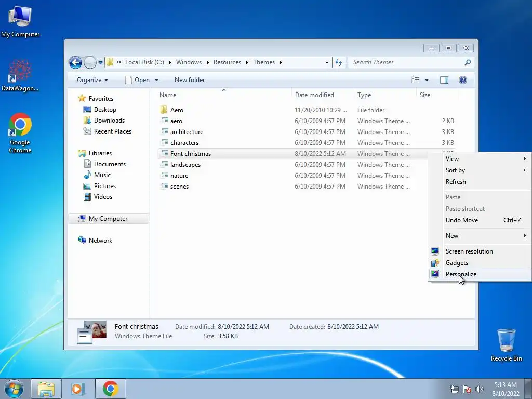Open Windows Explorer from taskbar
Viewport: 532px width, 399px height.
[x=46, y=389]
